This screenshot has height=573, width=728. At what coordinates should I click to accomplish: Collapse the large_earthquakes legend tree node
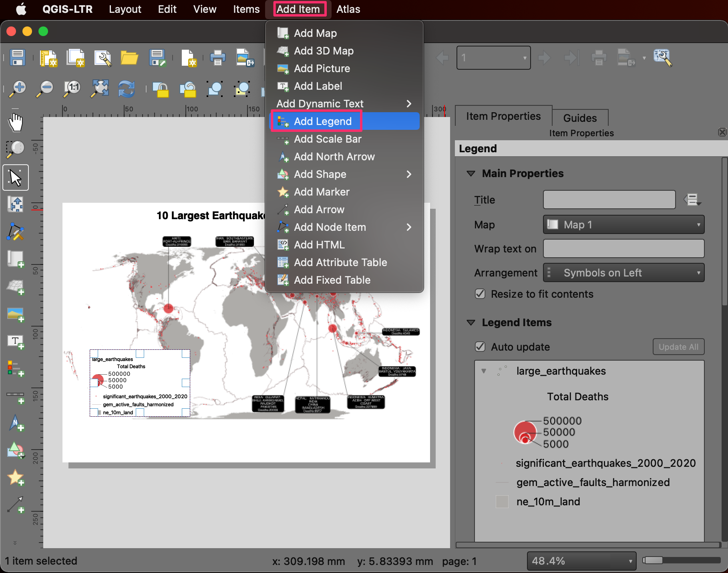[x=484, y=371]
